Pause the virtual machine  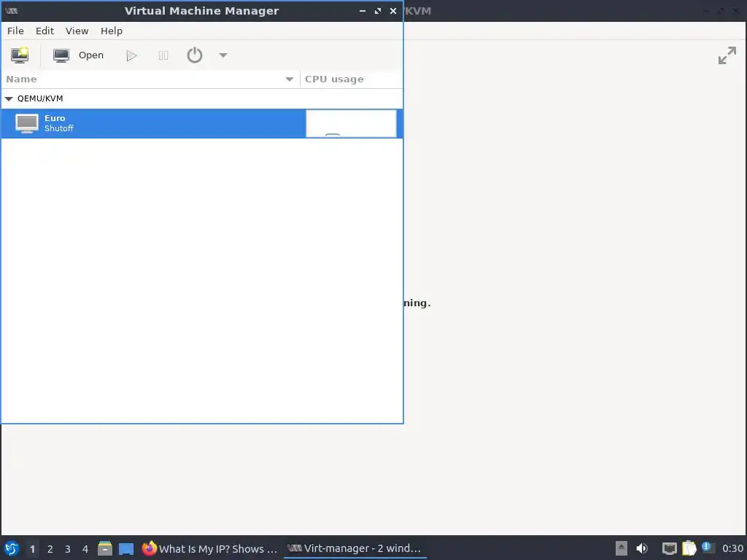163,55
